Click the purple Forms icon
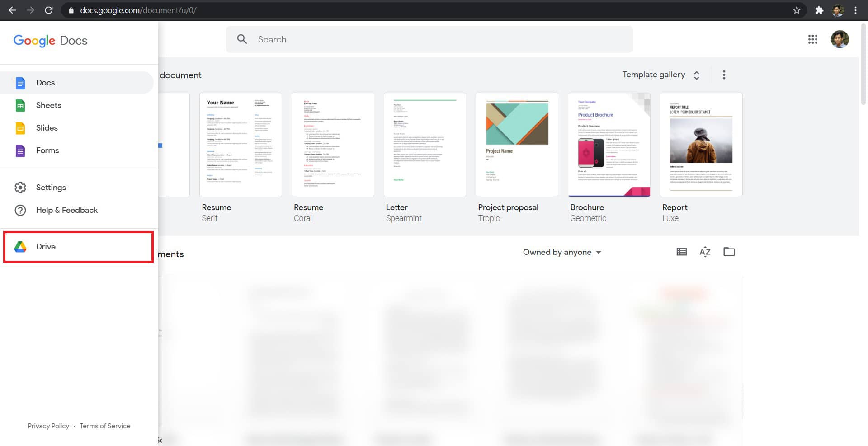This screenshot has height=446, width=868. (x=20, y=150)
